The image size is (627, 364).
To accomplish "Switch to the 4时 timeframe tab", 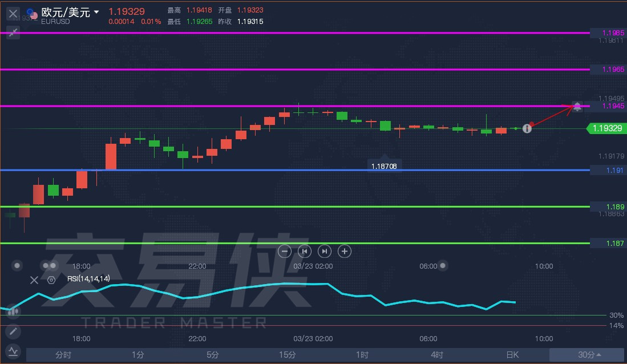I will tap(437, 355).
